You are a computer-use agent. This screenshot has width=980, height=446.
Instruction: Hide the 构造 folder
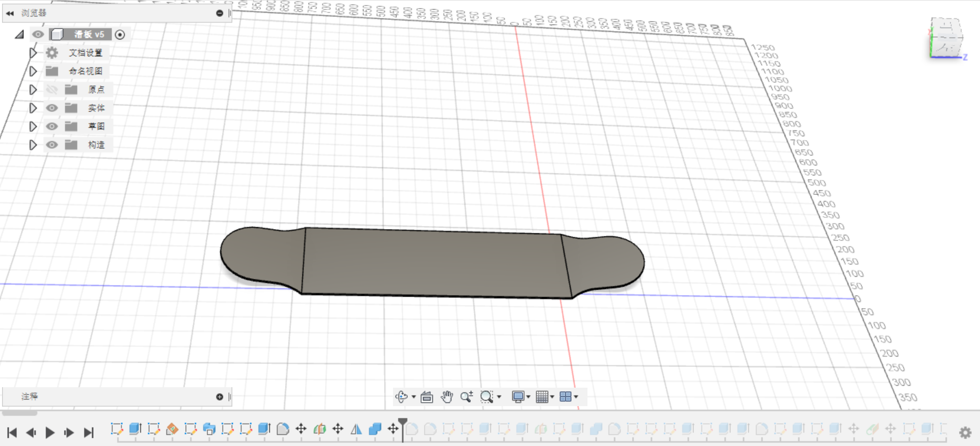(52, 145)
